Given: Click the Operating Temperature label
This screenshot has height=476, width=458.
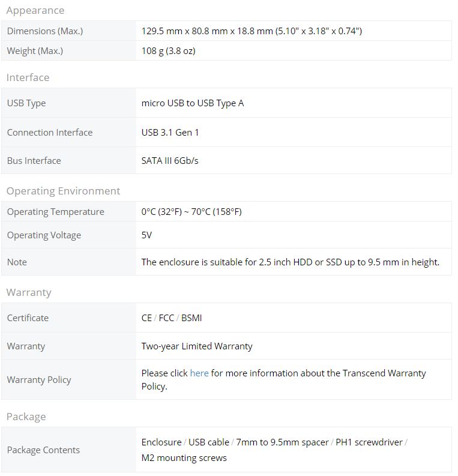Looking at the screenshot, I should (56, 212).
